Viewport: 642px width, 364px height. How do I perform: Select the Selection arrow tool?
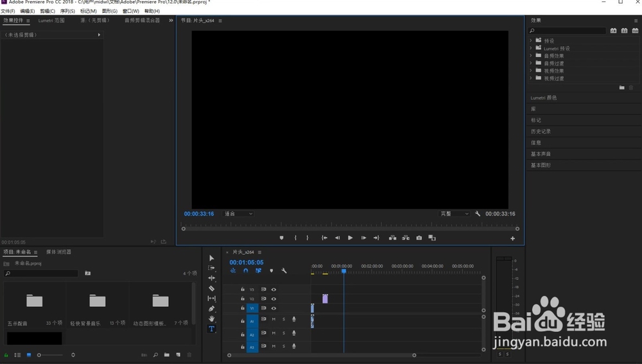click(x=212, y=258)
